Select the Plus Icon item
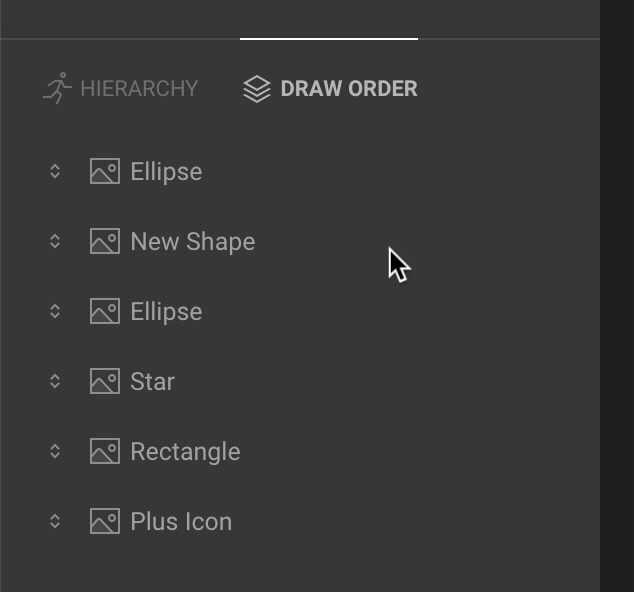Viewport: 634px width, 592px height. tap(181, 521)
